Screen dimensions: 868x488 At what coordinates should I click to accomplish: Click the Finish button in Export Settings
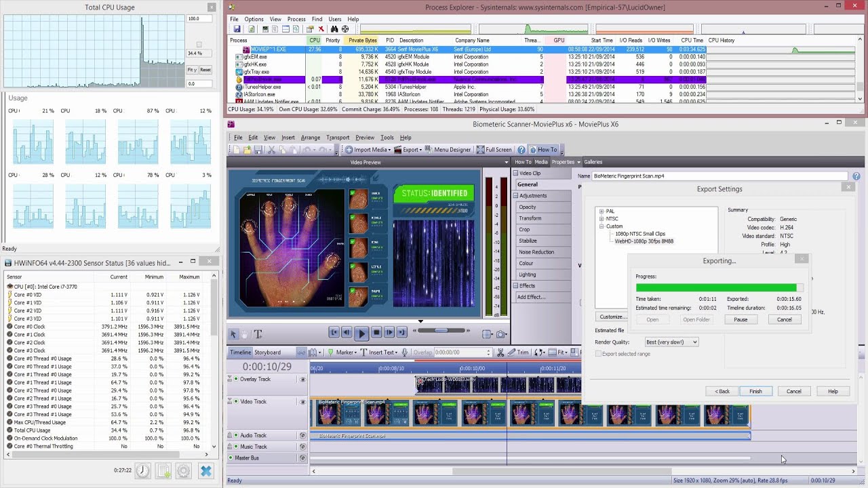click(x=755, y=391)
